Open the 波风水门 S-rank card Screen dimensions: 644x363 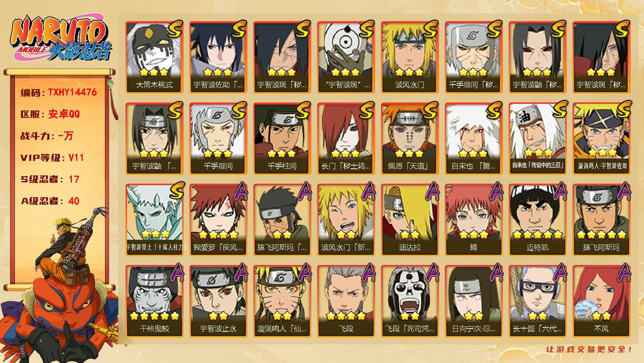[x=410, y=57]
